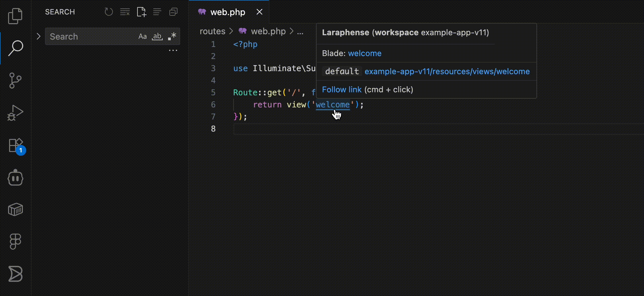Click line number 5 in gutter

point(213,92)
